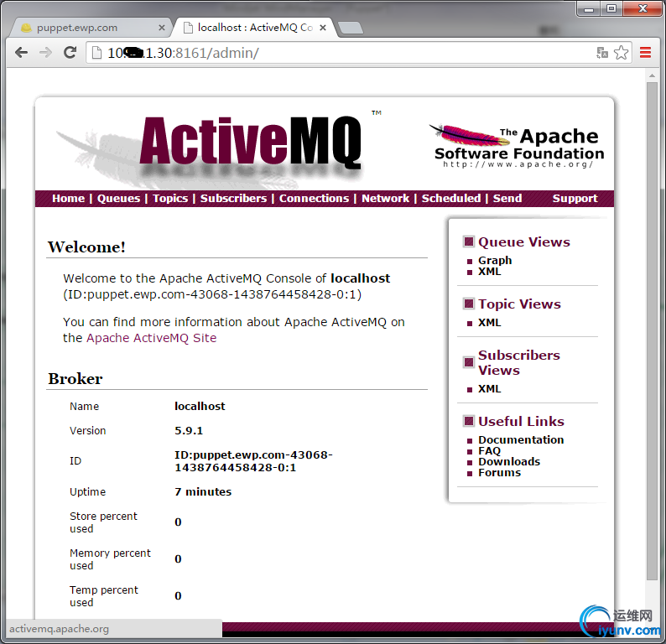This screenshot has height=644, width=666.
Task: Click the browser forward arrow
Action: click(x=45, y=53)
